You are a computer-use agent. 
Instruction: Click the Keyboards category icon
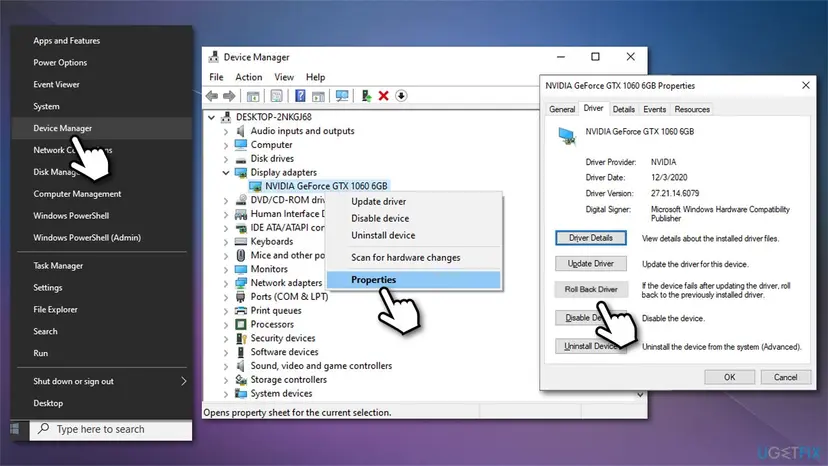click(241, 241)
